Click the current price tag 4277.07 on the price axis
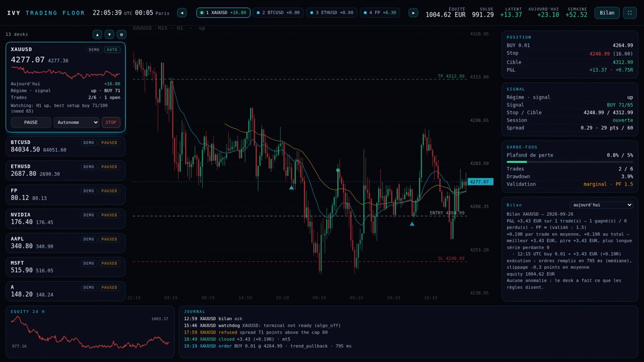Screen dimensions: 644x362 coord(479,182)
